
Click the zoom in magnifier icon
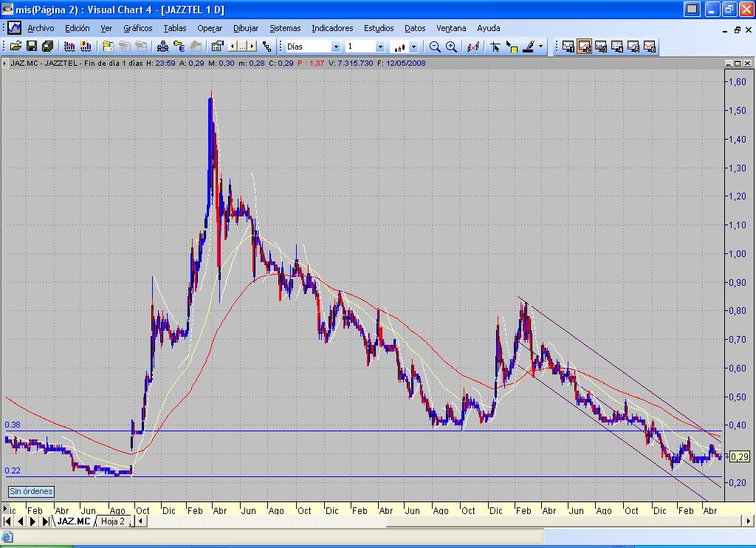[451, 47]
